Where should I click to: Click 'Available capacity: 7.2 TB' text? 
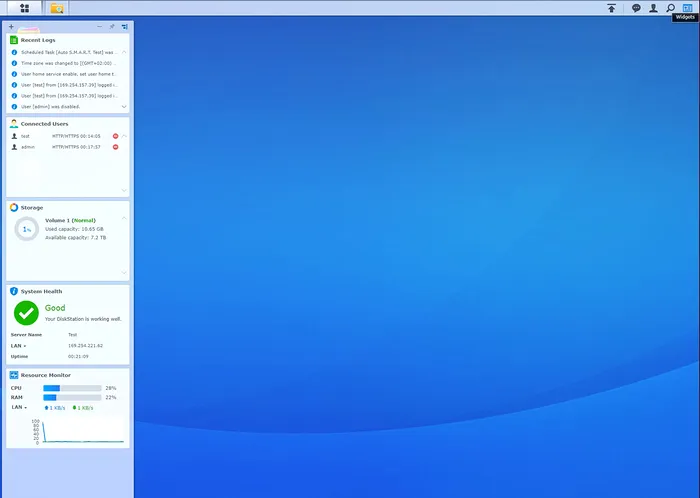(75, 237)
